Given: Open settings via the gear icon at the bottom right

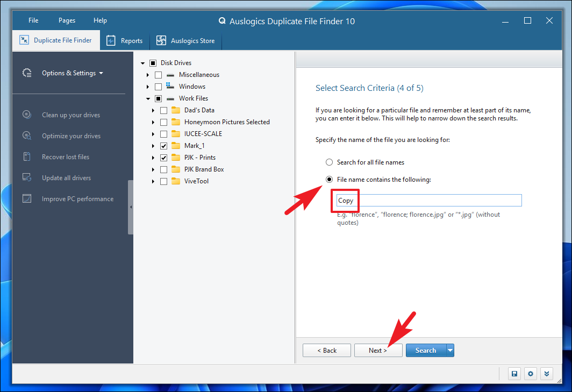Looking at the screenshot, I should pos(531,373).
